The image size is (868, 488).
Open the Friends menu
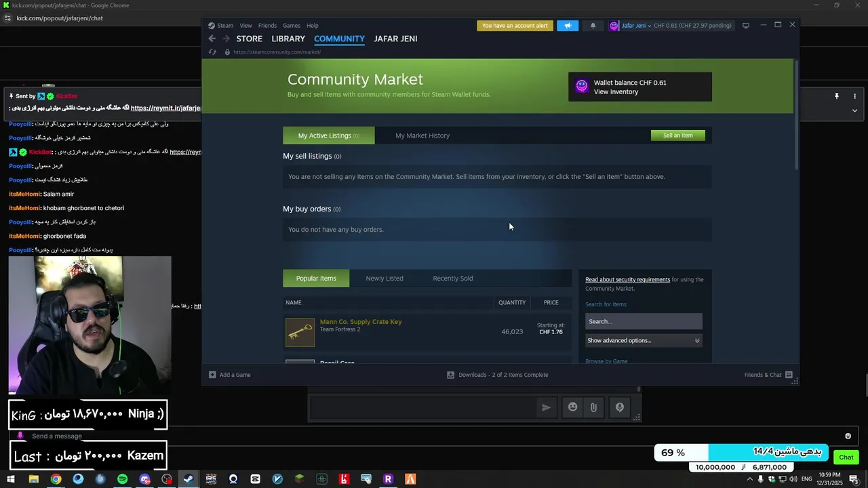pyautogui.click(x=267, y=26)
